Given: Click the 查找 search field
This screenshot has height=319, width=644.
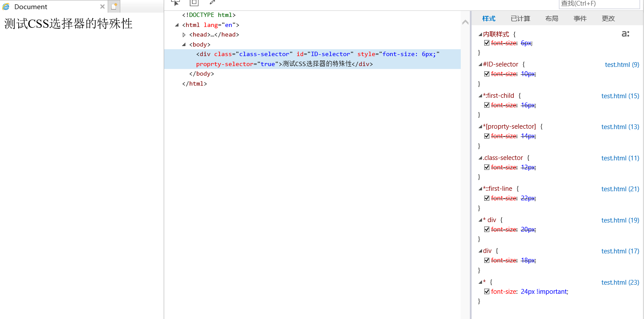Looking at the screenshot, I should coord(599,3).
